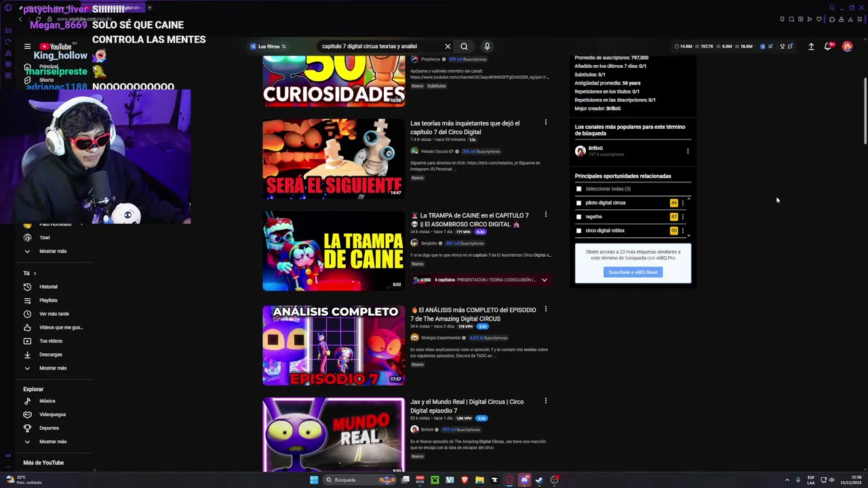Open the account avatar menu

point(847,46)
